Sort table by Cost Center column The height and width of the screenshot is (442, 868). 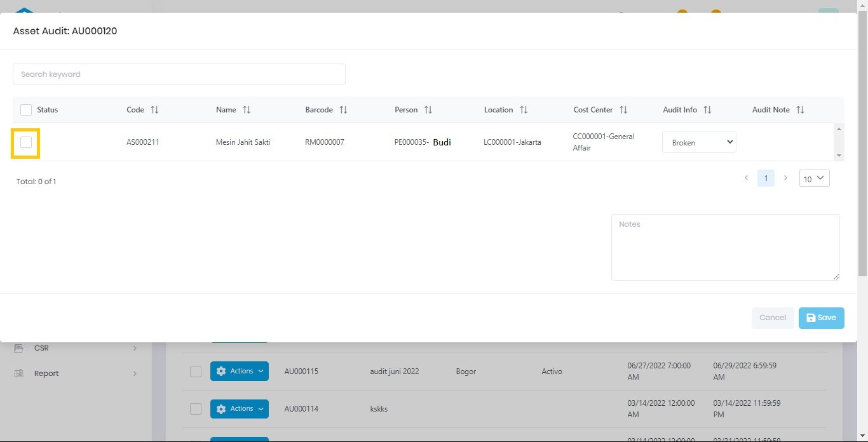pyautogui.click(x=623, y=110)
